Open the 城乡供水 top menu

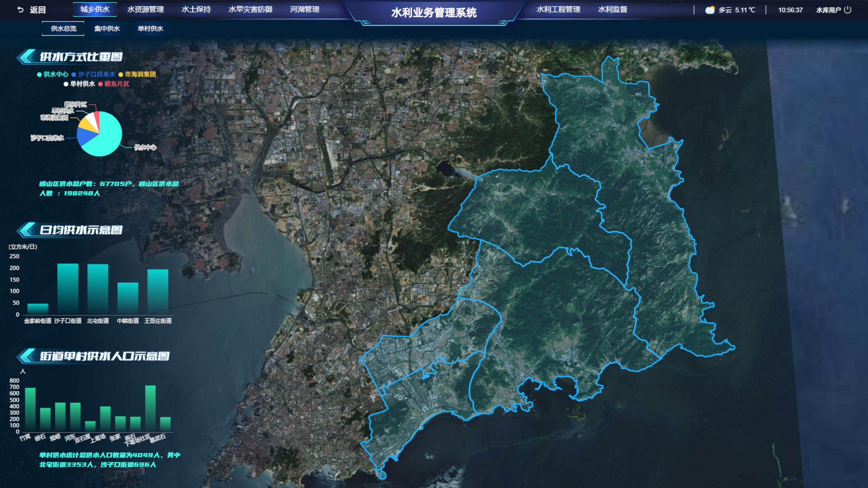point(95,9)
